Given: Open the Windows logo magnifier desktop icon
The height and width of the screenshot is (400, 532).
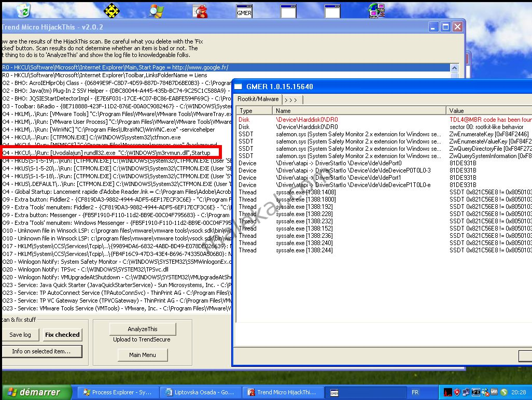Looking at the screenshot, I should tap(157, 11).
